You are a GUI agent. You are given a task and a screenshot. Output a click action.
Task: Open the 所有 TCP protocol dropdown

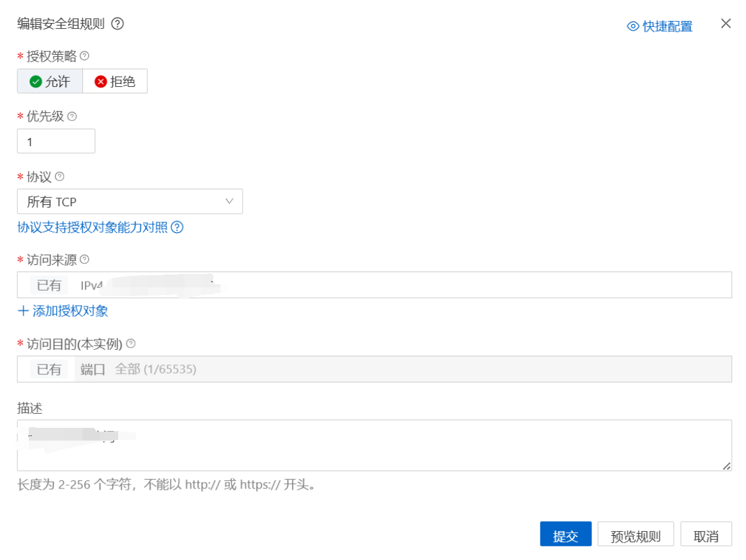click(x=130, y=202)
